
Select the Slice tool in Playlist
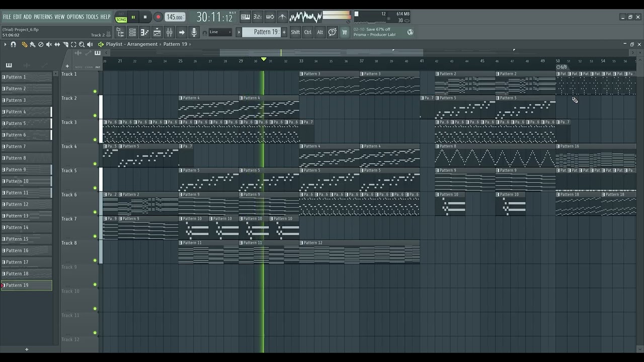coord(65,44)
